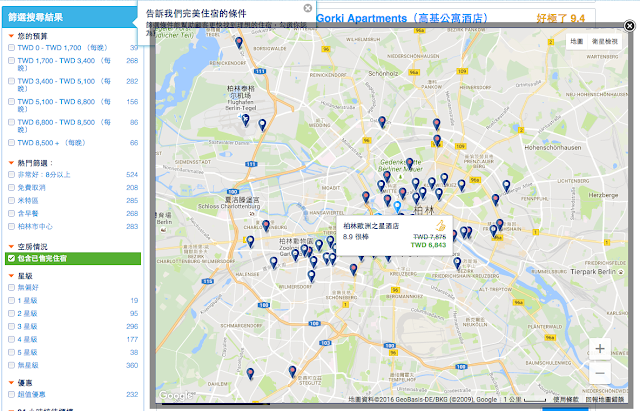Collapse the 優惠 section
Screen dimensions: 640x411
(x=11, y=383)
